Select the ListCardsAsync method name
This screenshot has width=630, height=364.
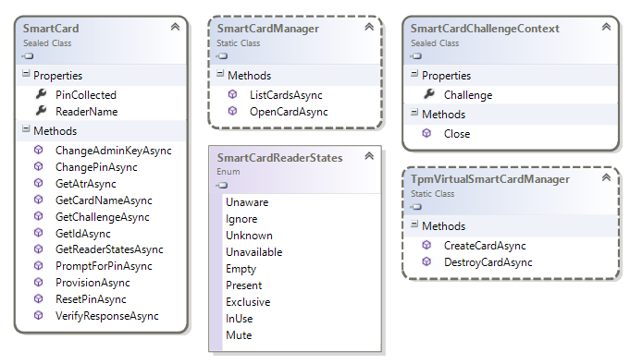[286, 95]
